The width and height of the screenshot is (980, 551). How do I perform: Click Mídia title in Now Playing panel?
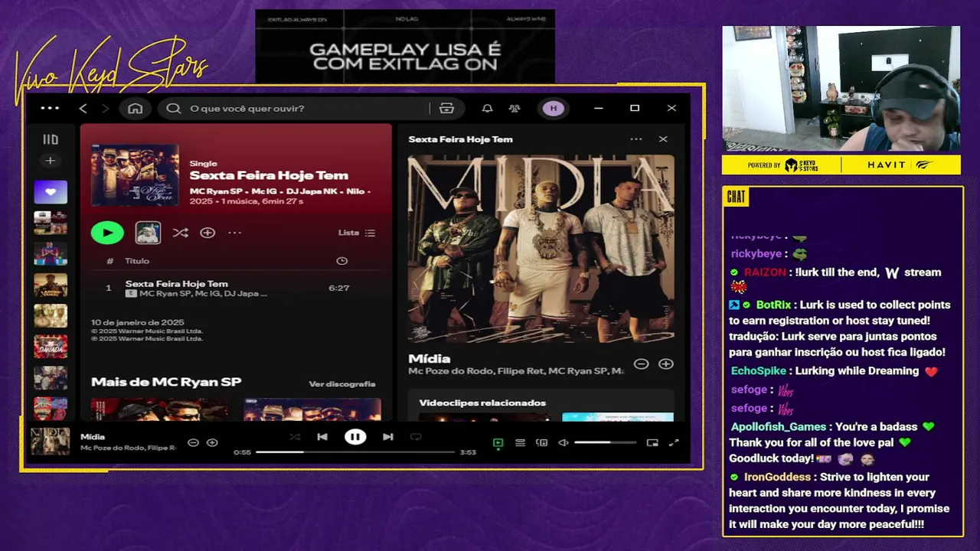tap(430, 359)
